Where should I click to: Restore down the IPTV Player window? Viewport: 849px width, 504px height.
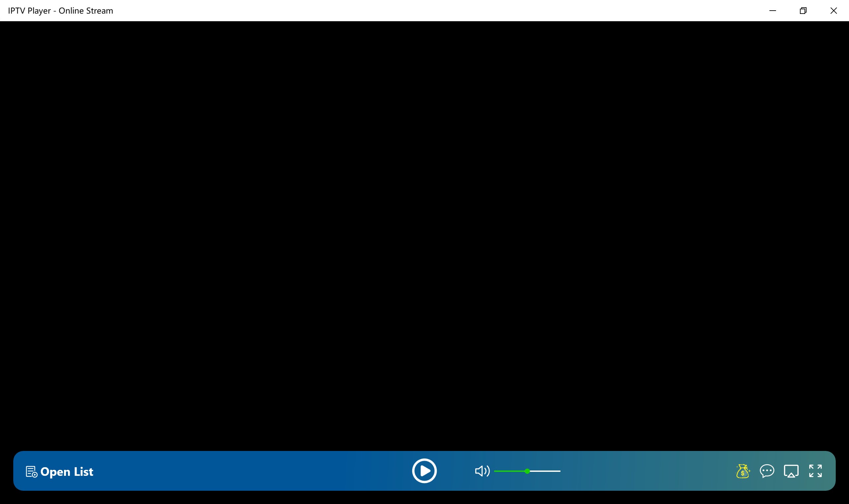[803, 11]
